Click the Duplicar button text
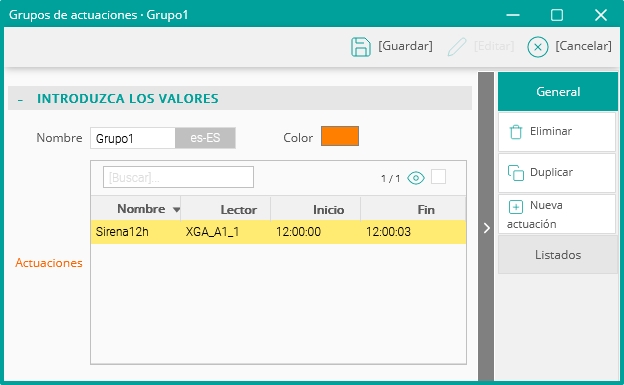 (551, 172)
